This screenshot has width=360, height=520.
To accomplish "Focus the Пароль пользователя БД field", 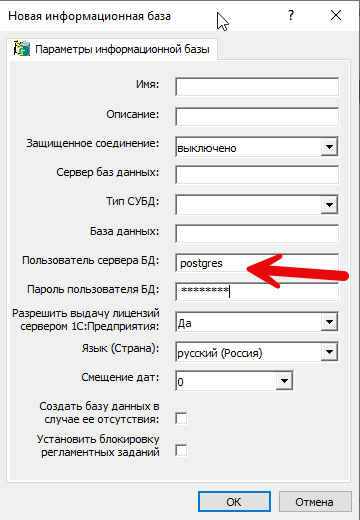I will pyautogui.click(x=257, y=292).
